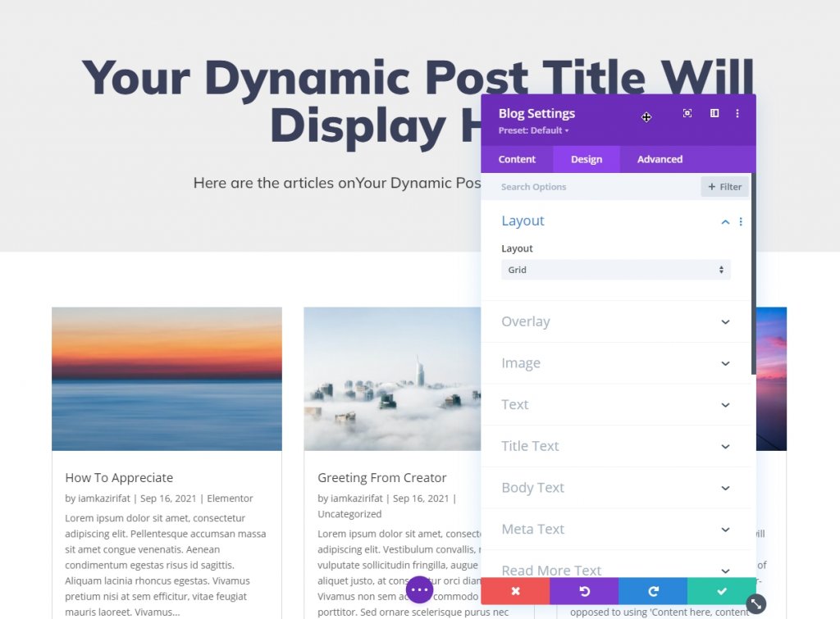This screenshot has height=619, width=840.
Task: Click the modal resize handle icon
Action: pyautogui.click(x=756, y=604)
